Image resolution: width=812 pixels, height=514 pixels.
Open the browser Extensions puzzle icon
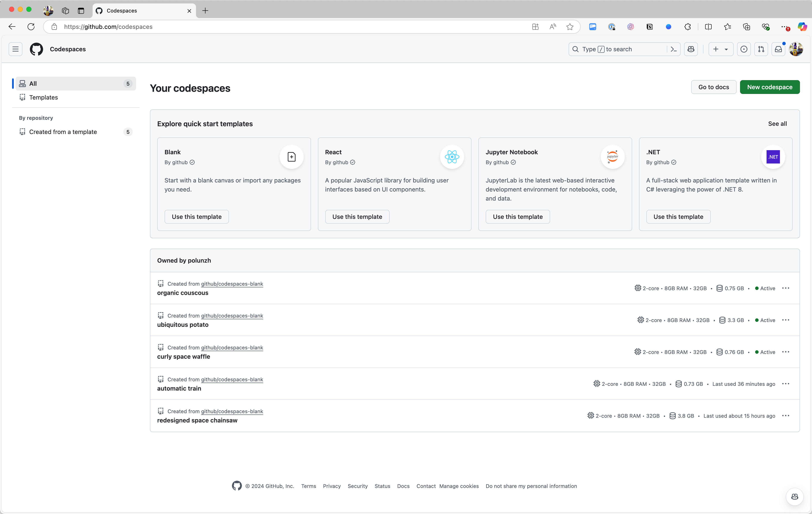688,27
